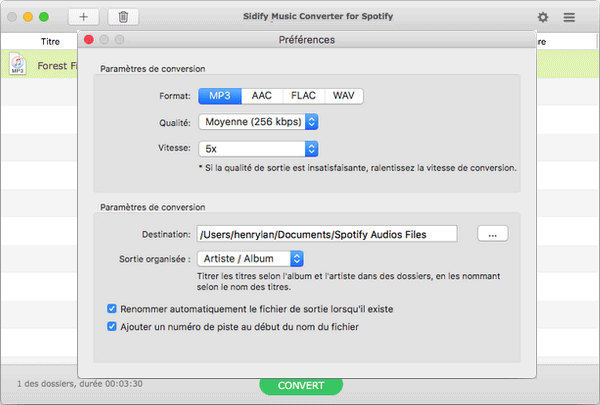Click the Titre column header
The image size is (600, 405).
tap(50, 42)
